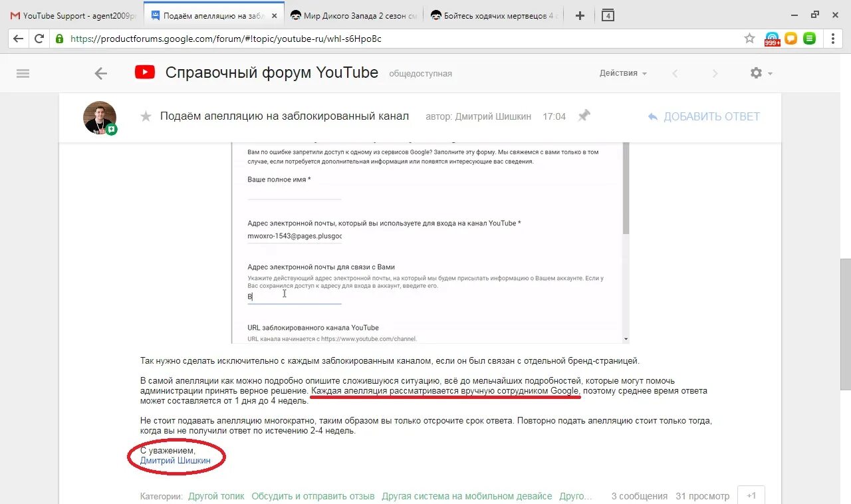Go to previous topic chevron
This screenshot has height=504, width=851.
(675, 73)
